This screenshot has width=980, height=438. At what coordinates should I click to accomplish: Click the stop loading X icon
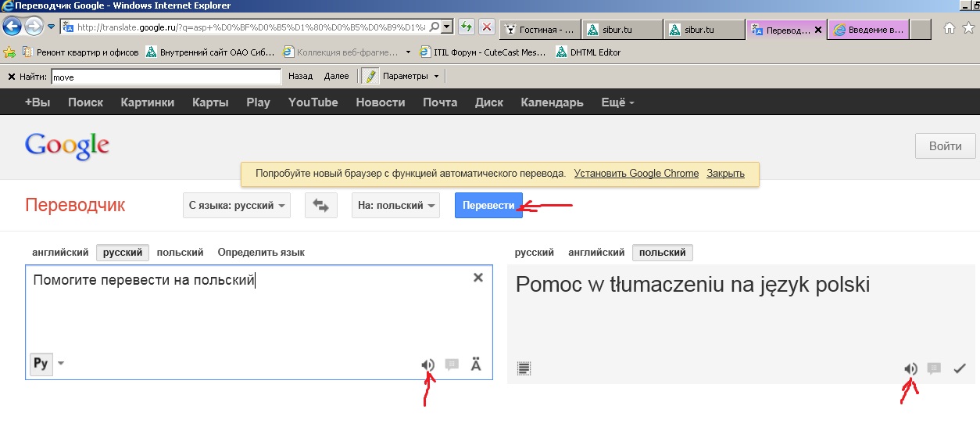[487, 27]
